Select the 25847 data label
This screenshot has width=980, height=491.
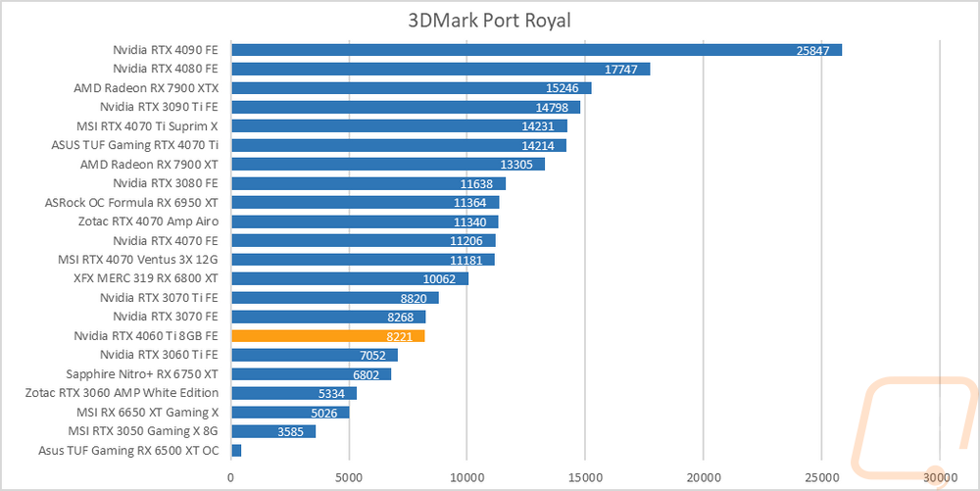tap(812, 51)
